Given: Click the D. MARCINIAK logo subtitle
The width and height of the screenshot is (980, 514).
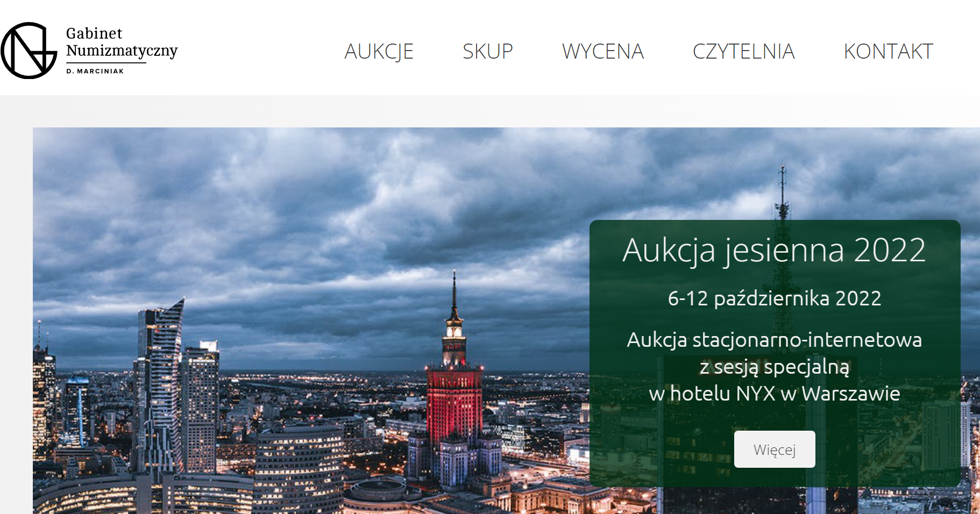Looking at the screenshot, I should 95,71.
